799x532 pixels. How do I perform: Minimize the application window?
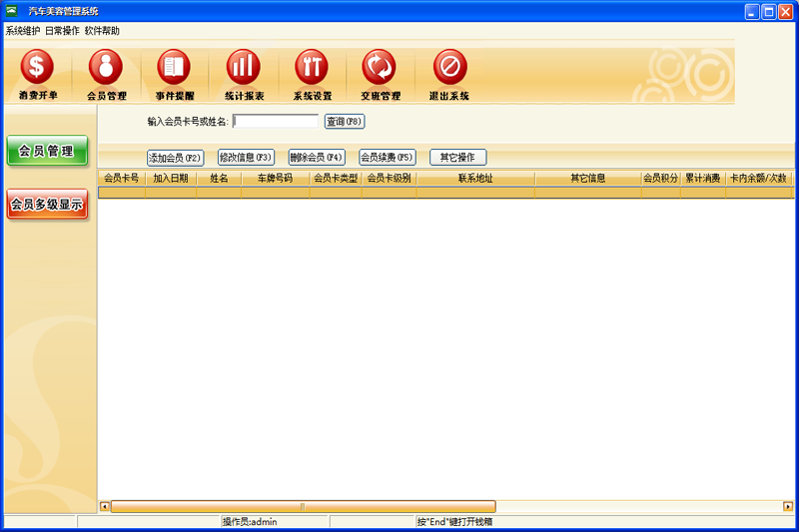click(x=752, y=11)
